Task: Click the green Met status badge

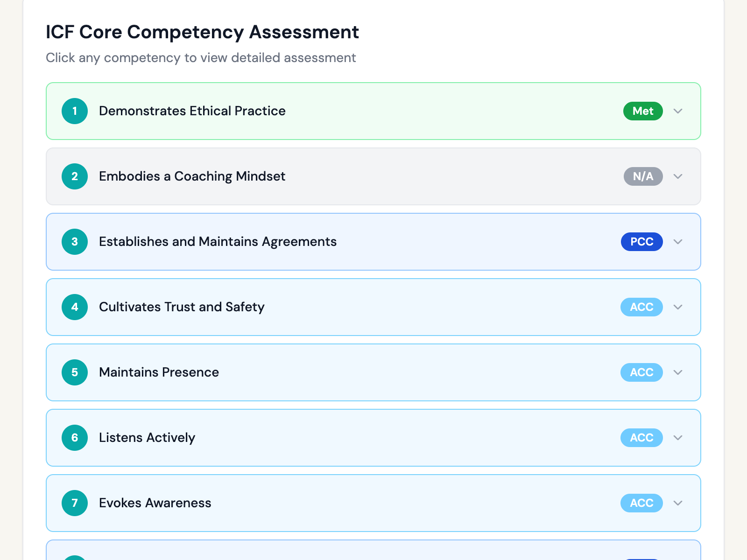Action: pos(642,111)
